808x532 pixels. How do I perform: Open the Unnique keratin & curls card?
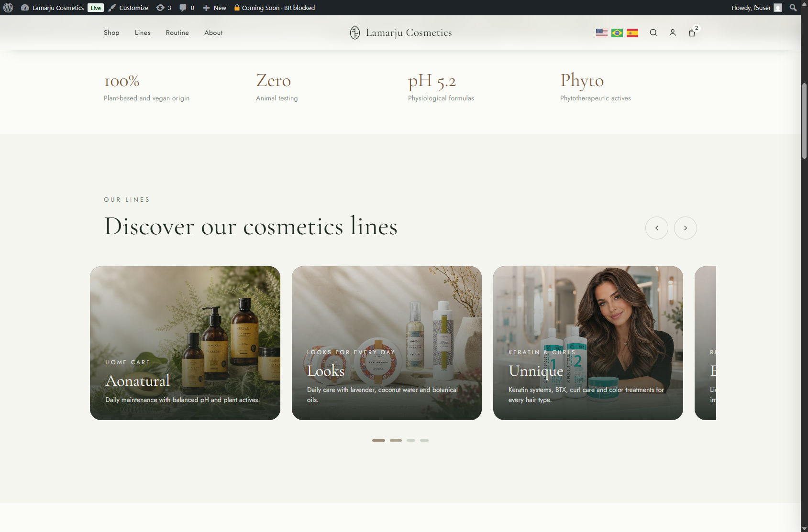coord(588,343)
